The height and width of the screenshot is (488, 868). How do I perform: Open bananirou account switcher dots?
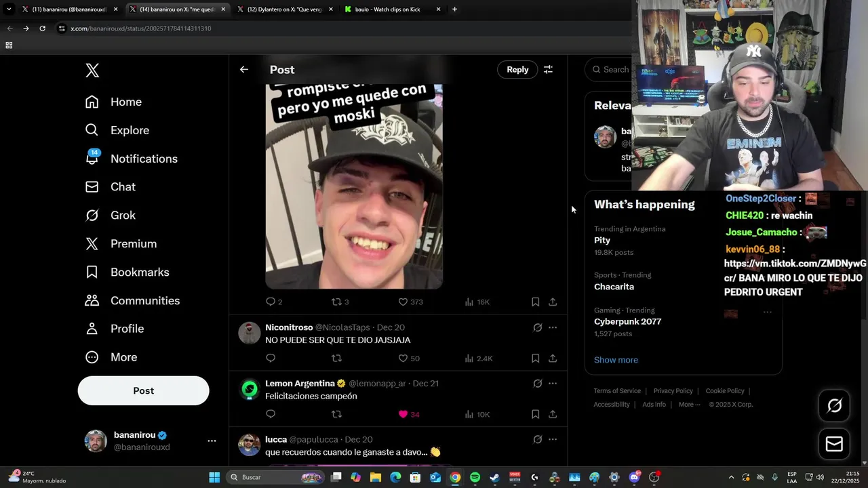(212, 441)
